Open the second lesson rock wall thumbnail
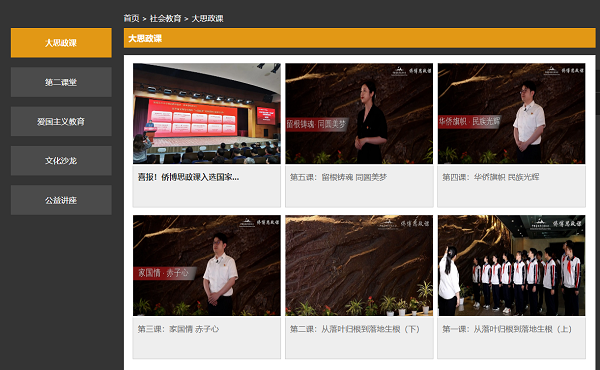Viewport: 600px width, 370px height. click(359, 266)
